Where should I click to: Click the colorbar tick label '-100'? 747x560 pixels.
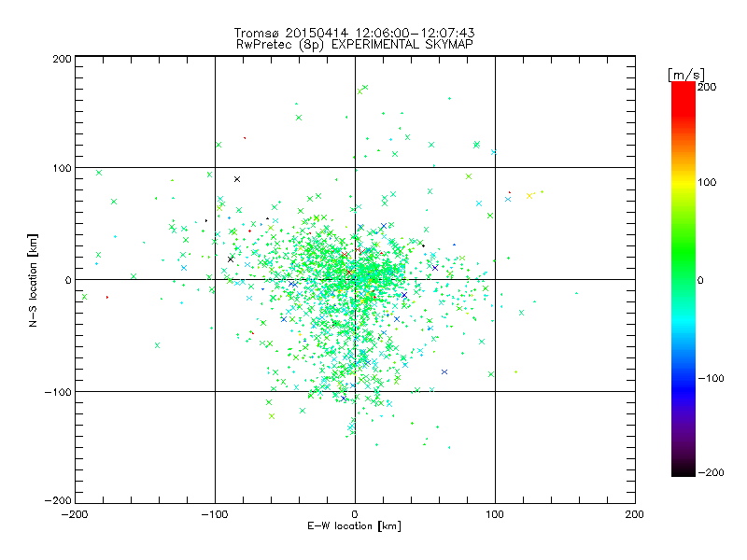click(711, 378)
